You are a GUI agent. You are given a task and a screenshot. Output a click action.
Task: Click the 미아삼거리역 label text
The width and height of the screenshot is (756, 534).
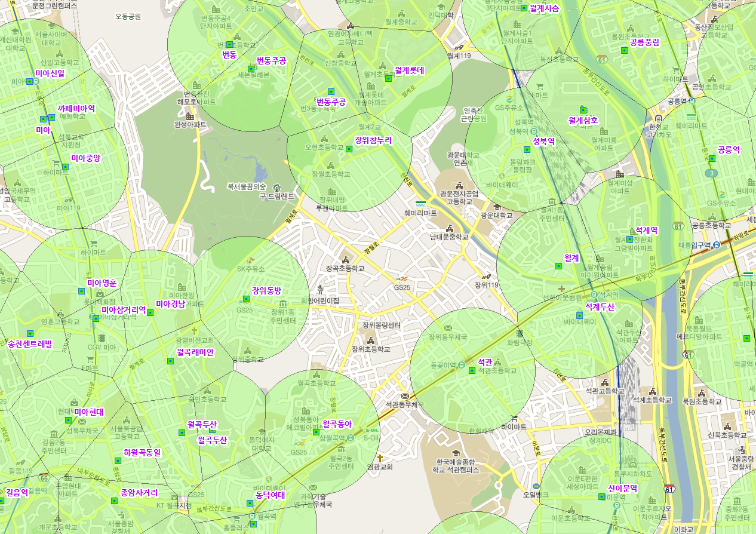coord(124,310)
